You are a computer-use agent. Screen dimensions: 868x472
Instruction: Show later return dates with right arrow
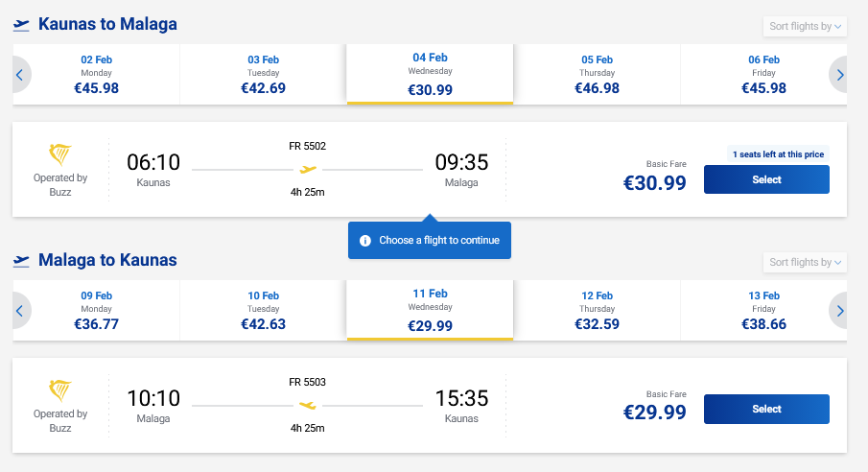[840, 310]
